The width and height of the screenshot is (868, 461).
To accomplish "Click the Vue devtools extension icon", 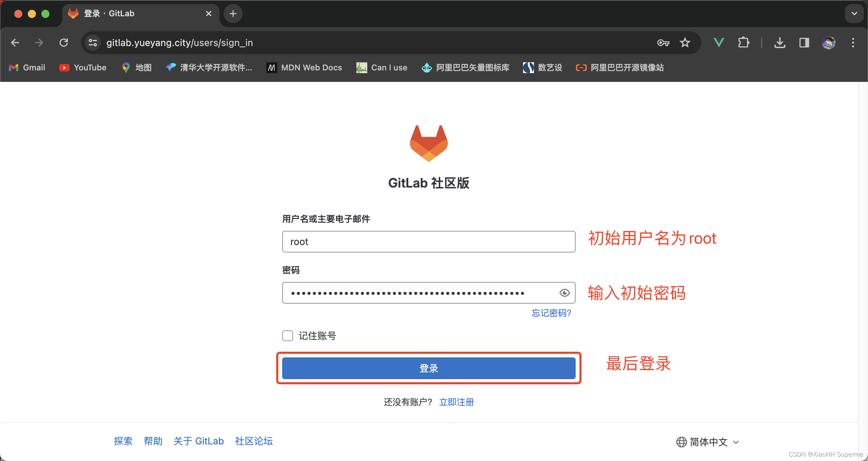I will (x=718, y=43).
